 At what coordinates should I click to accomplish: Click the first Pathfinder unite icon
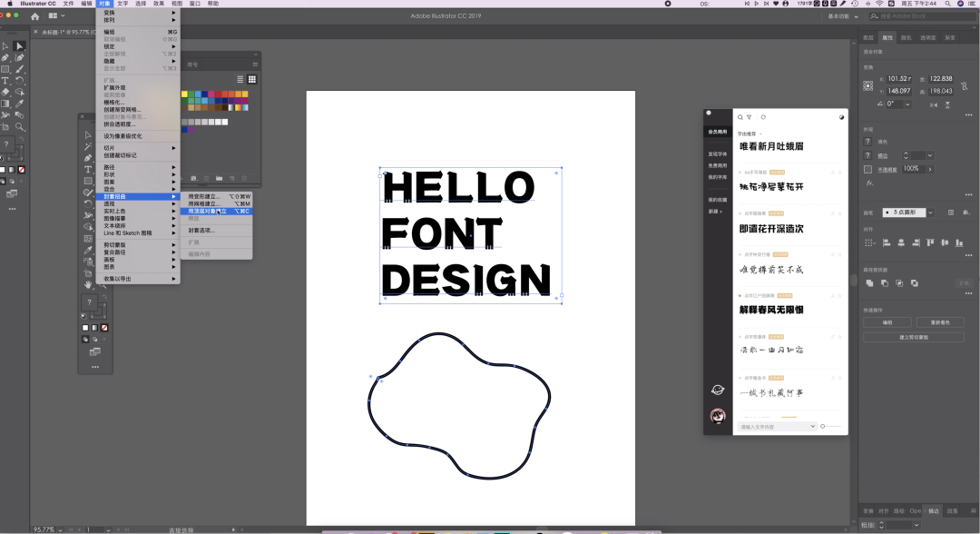tap(869, 283)
